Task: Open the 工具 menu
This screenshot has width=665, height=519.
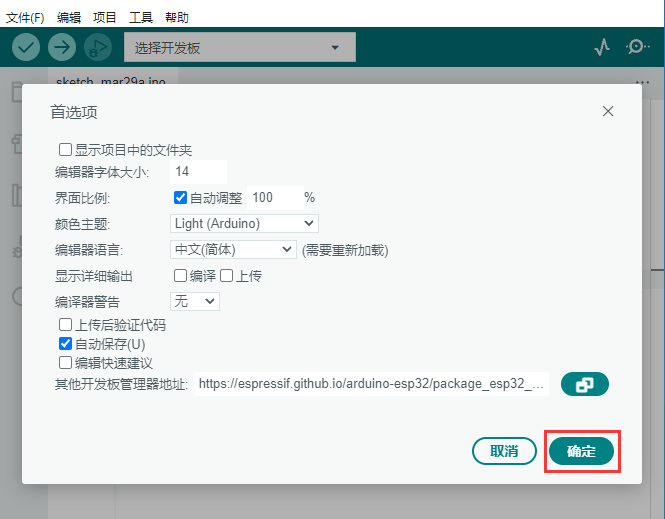Action: (141, 18)
